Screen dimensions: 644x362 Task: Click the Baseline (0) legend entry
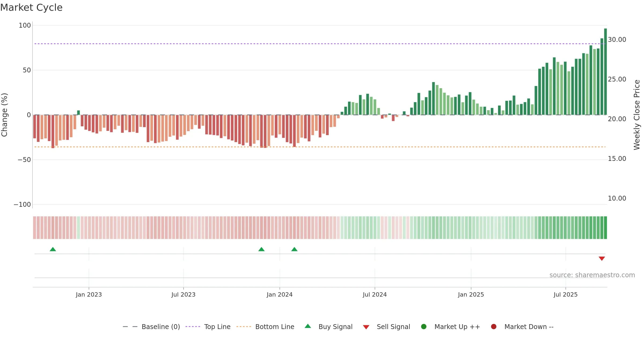pyautogui.click(x=151, y=327)
